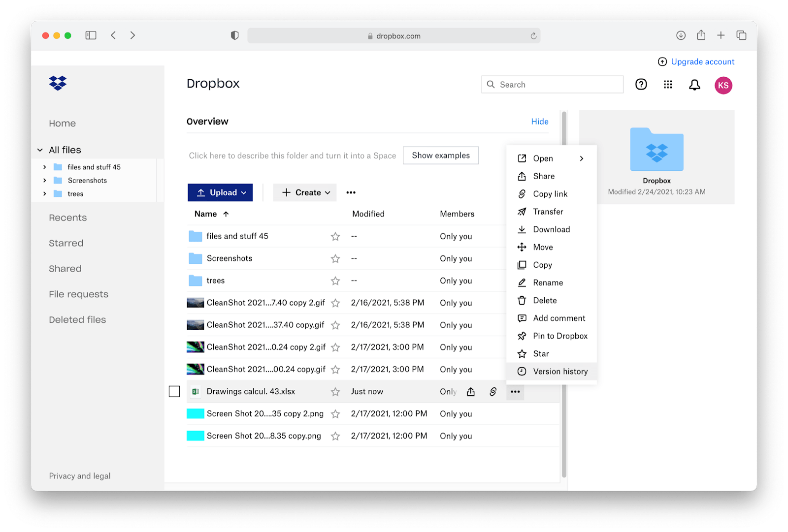Star 'Screen Shot 20...8.35 copy.png'
Image resolution: width=788 pixels, height=532 pixels.
(335, 436)
